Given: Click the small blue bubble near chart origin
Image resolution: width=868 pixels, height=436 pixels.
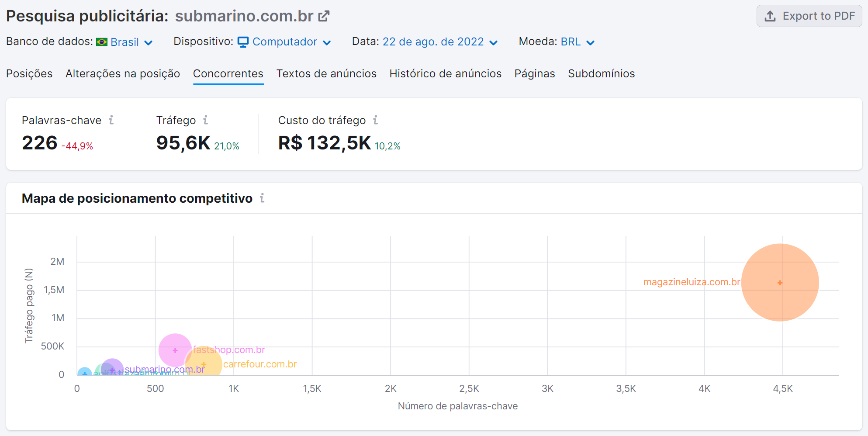Looking at the screenshot, I should (84, 372).
